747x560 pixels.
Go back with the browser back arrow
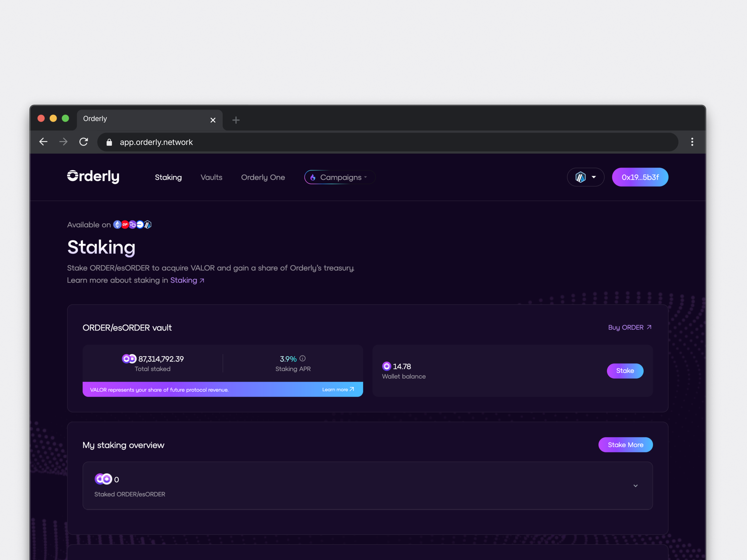(43, 142)
